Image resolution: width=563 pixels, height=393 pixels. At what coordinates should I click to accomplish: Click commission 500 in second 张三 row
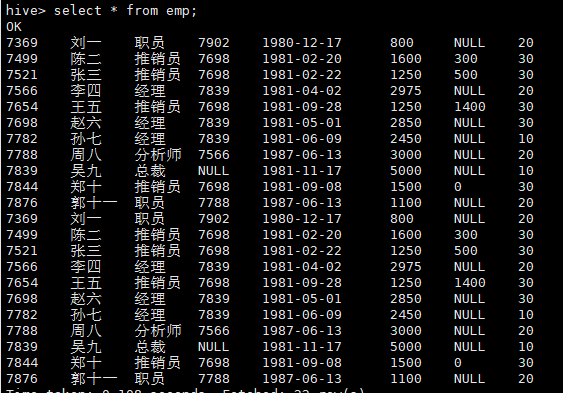(466, 251)
